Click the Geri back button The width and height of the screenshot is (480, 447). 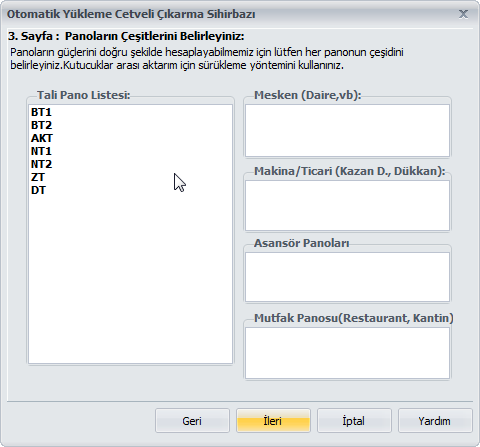[192, 421]
